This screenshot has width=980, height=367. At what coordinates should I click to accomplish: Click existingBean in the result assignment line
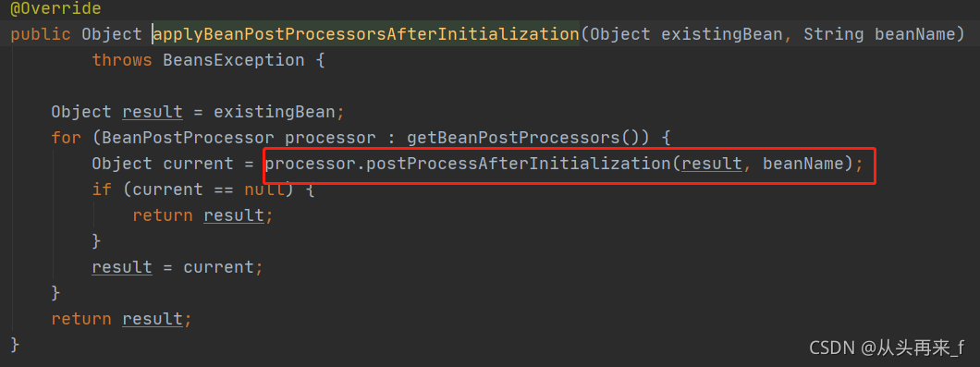tap(276, 113)
